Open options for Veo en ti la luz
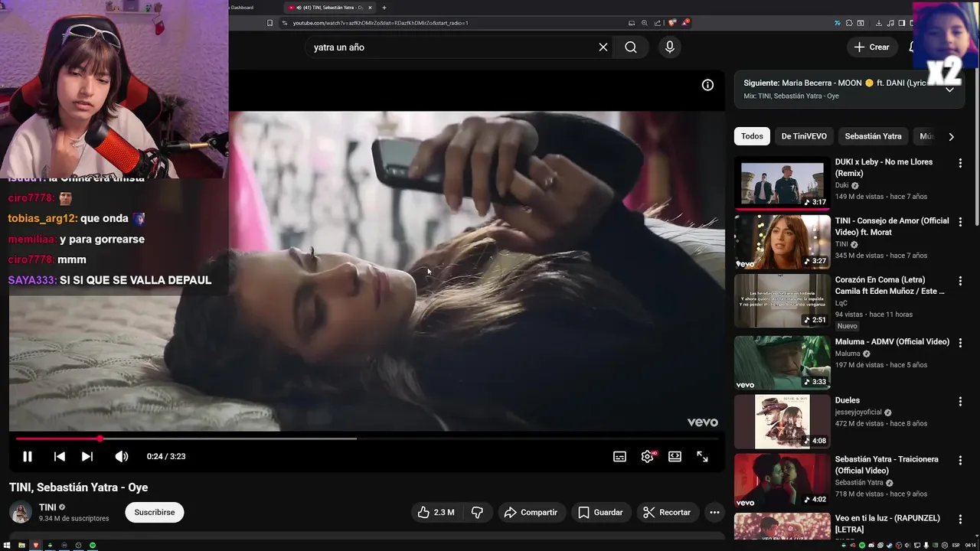The width and height of the screenshot is (980, 551). tap(960, 520)
